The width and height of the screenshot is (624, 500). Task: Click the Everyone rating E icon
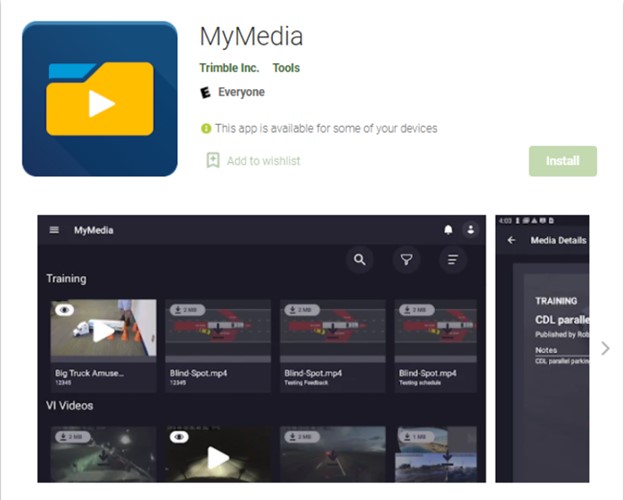coord(205,92)
